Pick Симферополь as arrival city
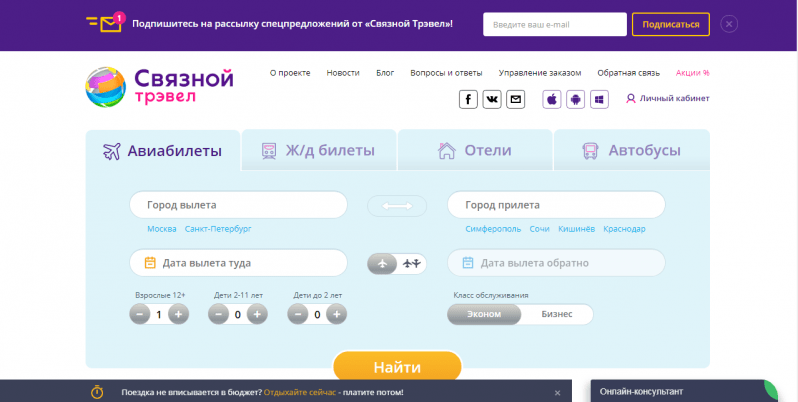This screenshot has width=798, height=402. pos(493,229)
